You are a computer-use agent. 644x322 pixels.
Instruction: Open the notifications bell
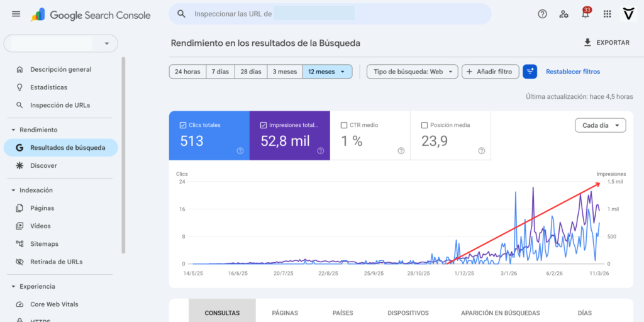pos(586,14)
